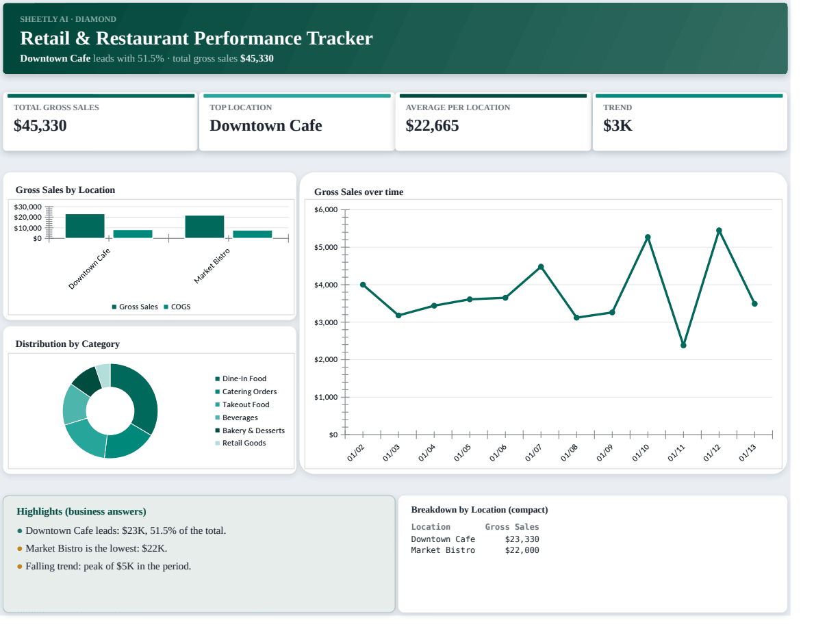The height and width of the screenshot is (631, 840).
Task: Click the Total Gross Sales value $45,330
Action: pos(40,126)
